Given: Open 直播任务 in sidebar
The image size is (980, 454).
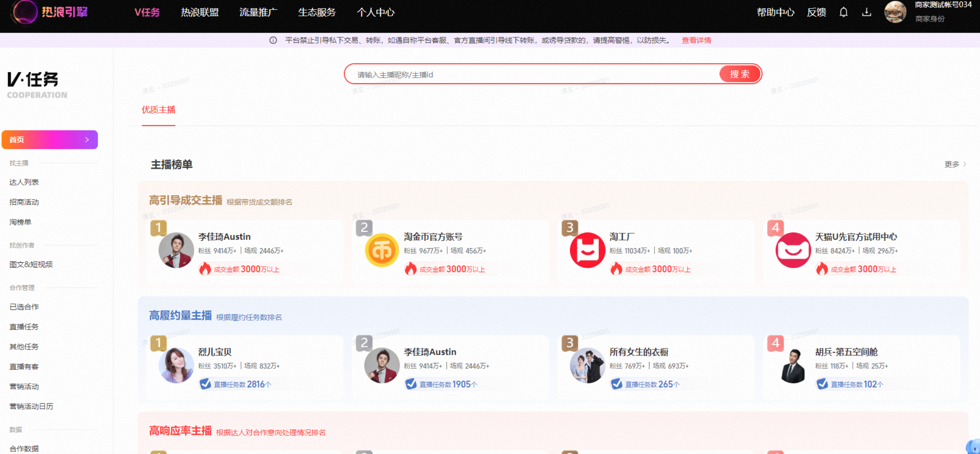Looking at the screenshot, I should click(x=24, y=327).
